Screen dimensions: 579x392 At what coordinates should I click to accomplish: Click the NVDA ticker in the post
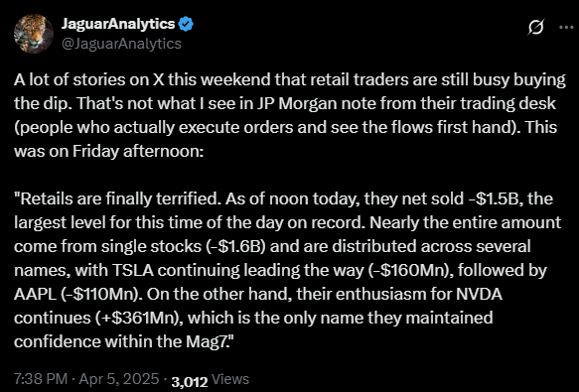click(x=479, y=294)
